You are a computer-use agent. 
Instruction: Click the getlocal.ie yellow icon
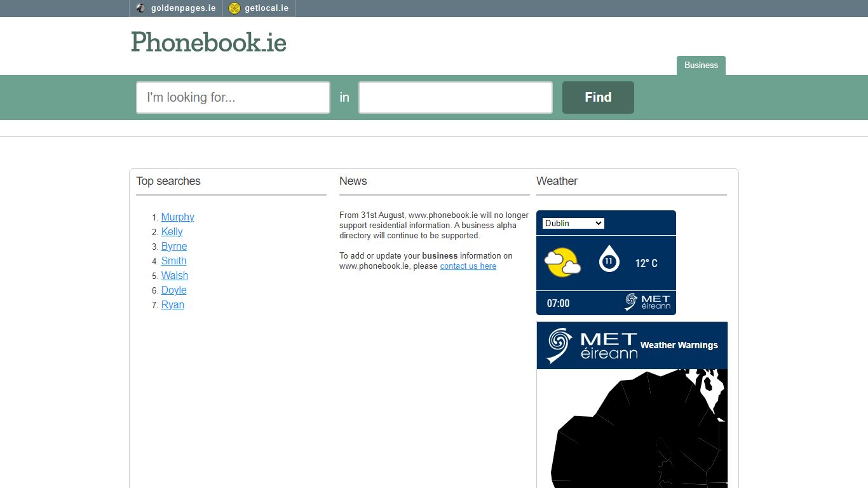coord(234,8)
